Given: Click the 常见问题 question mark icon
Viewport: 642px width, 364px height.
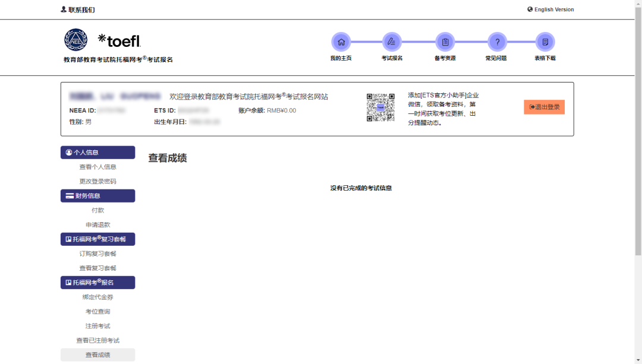Looking at the screenshot, I should point(497,43).
